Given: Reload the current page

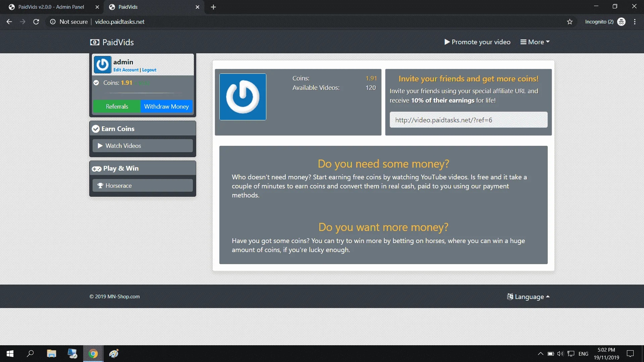Looking at the screenshot, I should [36, 22].
